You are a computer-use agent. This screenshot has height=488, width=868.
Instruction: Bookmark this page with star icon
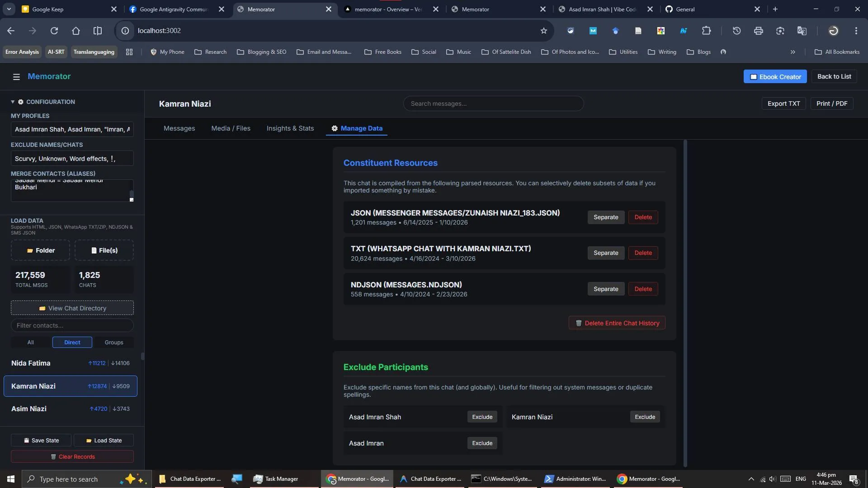coord(544,31)
